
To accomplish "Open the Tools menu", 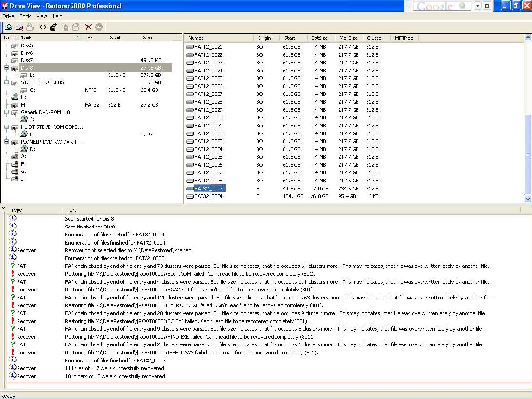I will tap(25, 16).
